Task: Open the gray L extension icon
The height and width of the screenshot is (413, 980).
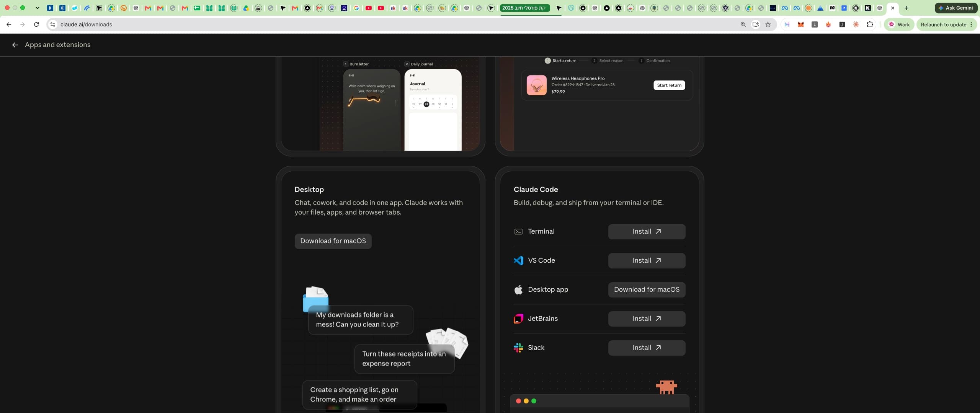Action: pos(814,24)
